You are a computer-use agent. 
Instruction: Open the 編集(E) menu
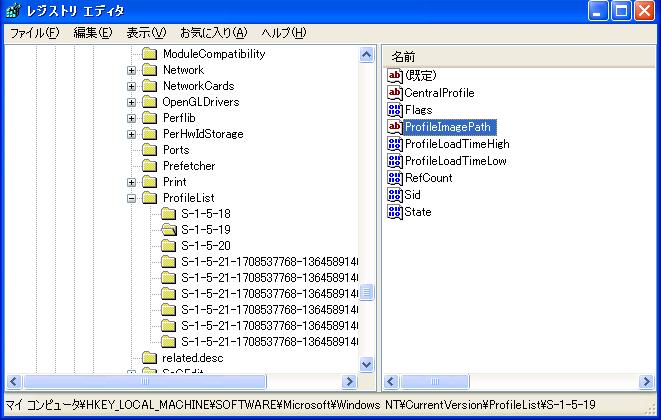click(93, 33)
